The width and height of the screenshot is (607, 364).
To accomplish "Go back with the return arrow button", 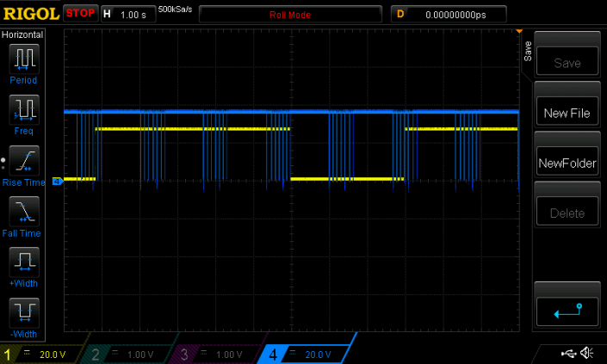I will click(x=567, y=312).
